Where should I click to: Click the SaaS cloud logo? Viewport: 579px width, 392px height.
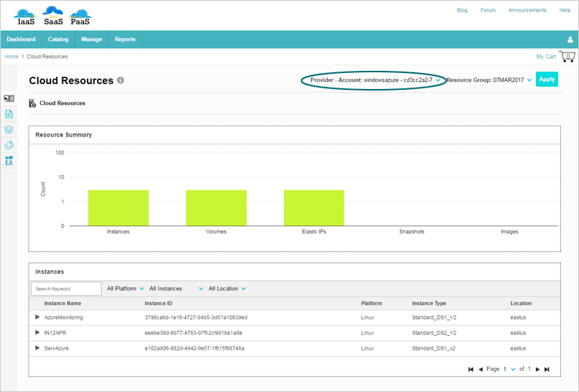coord(53,16)
